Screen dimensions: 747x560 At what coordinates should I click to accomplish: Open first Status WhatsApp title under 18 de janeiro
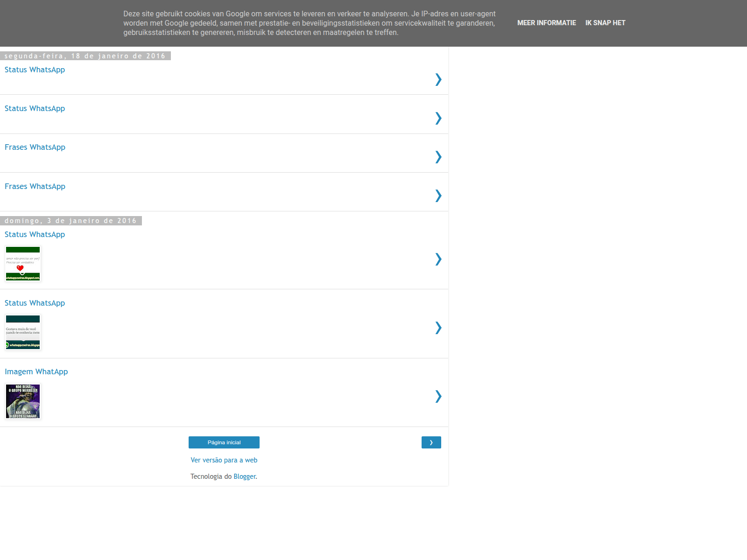pos(35,70)
